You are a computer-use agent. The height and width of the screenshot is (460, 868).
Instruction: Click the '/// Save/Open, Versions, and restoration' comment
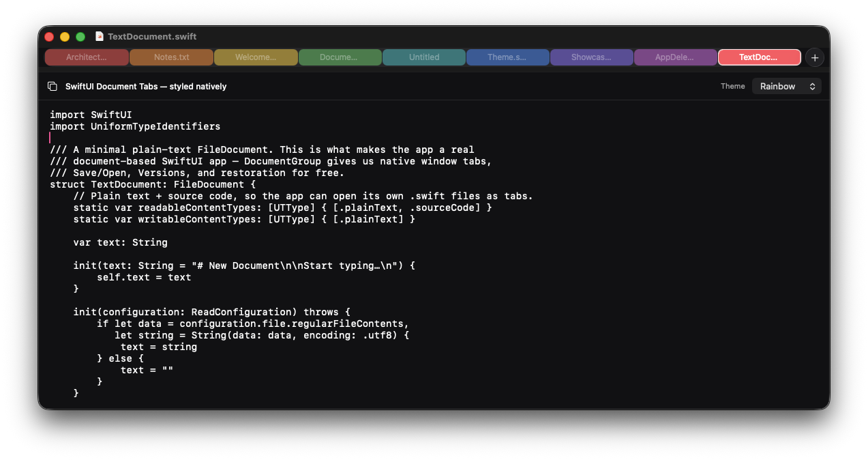[197, 173]
